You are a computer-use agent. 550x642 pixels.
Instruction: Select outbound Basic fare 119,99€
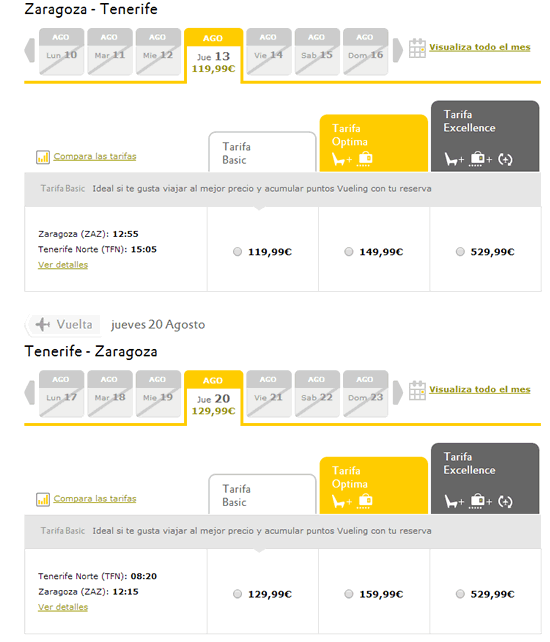coord(238,252)
